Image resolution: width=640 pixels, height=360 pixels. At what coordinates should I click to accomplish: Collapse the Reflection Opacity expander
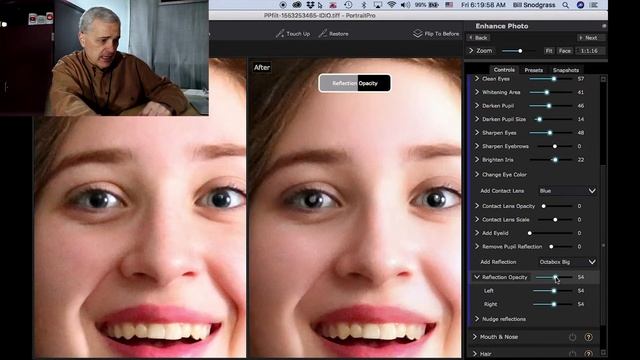(476, 277)
